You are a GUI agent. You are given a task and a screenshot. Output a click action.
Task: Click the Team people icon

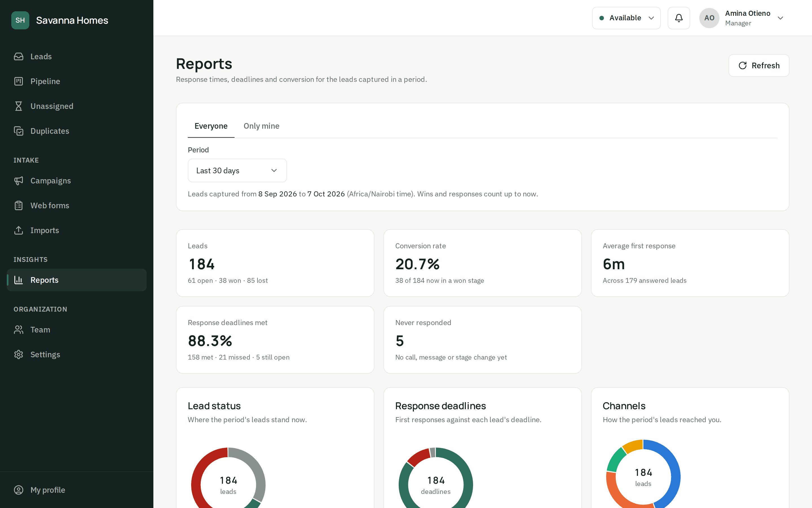tap(18, 330)
